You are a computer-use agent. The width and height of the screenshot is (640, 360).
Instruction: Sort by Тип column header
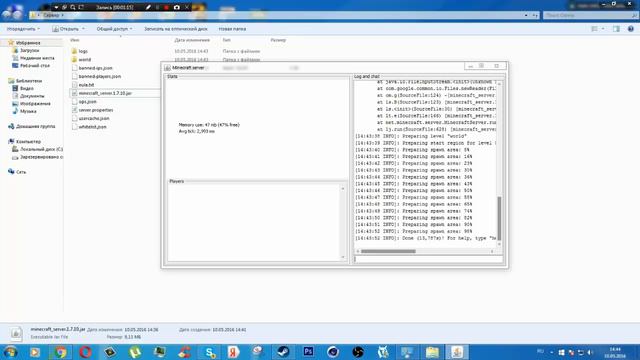coord(227,40)
